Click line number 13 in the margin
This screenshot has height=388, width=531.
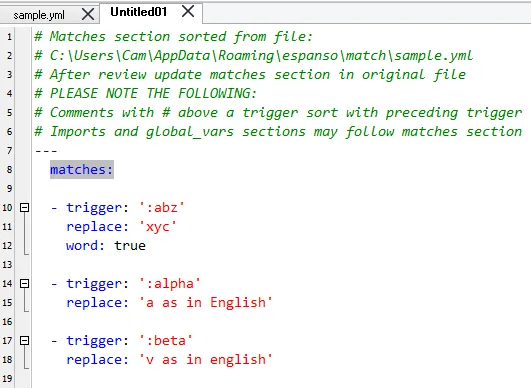coord(7,264)
